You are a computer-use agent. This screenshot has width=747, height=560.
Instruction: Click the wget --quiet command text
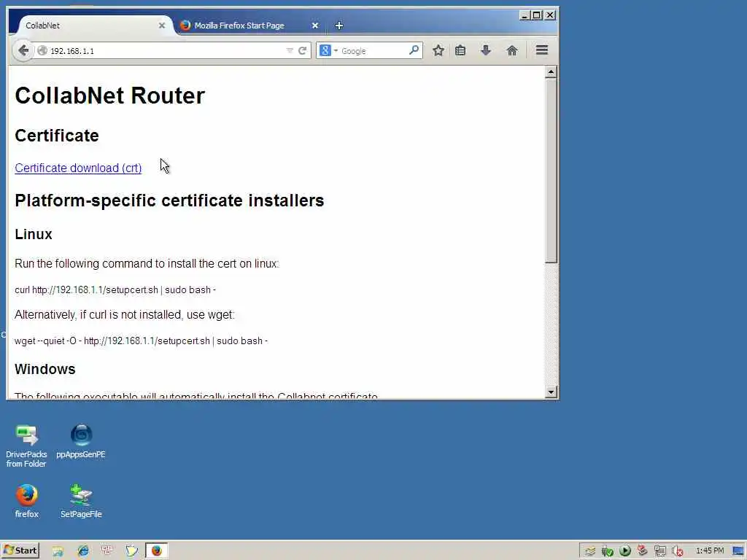tap(141, 341)
